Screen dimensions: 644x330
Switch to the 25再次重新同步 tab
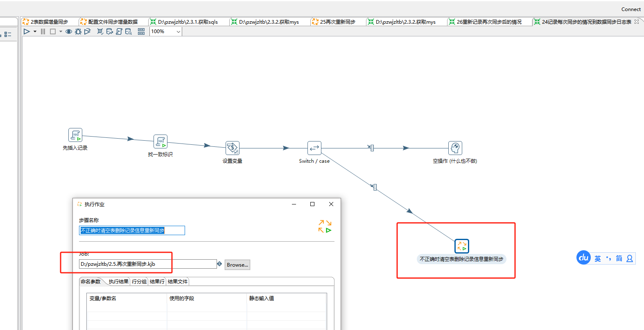(x=338, y=22)
